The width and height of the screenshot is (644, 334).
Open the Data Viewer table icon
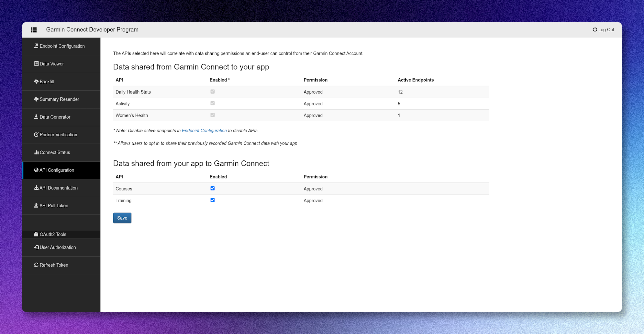36,64
